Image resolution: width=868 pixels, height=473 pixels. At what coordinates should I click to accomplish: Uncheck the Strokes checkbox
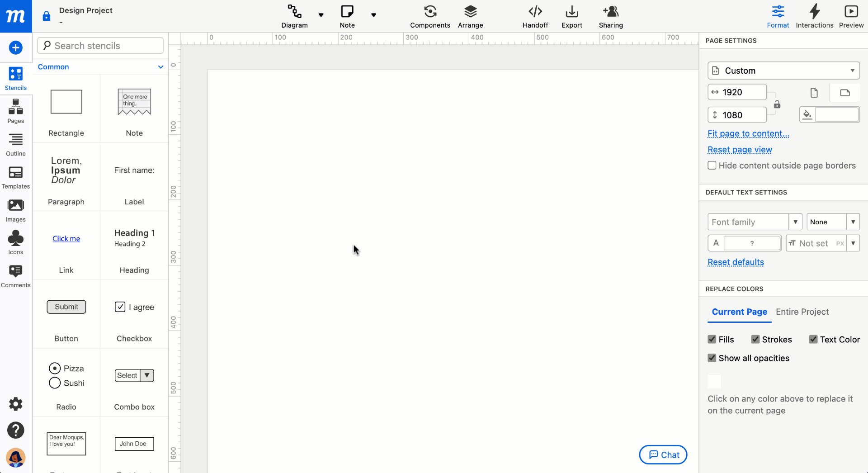[x=755, y=340]
